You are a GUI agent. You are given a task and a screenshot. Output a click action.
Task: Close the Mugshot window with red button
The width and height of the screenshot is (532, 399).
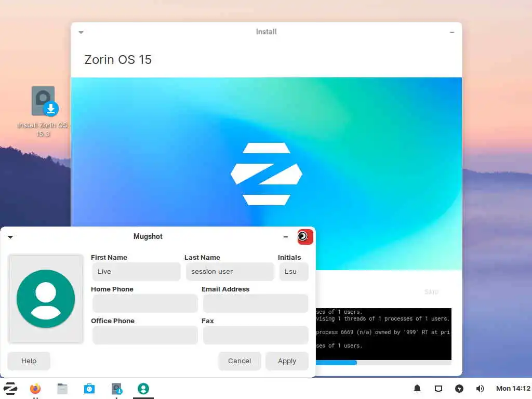pos(305,237)
